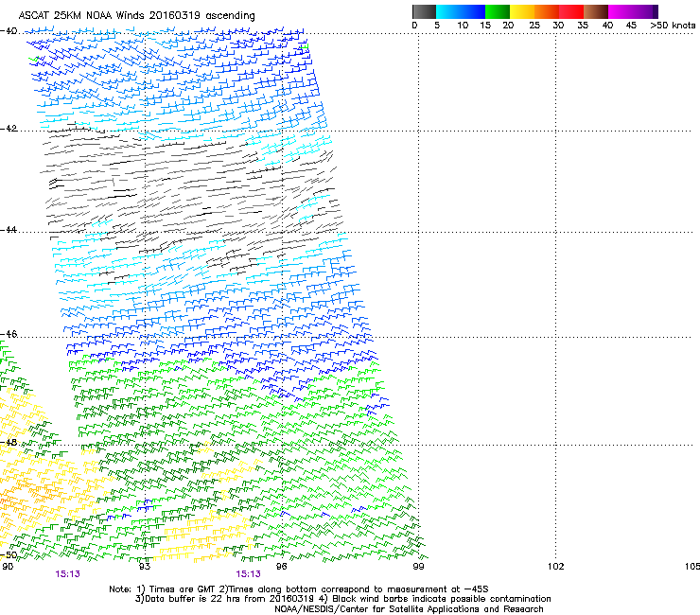Select the cyan-blue 5-15 knots color segment

pos(461,11)
